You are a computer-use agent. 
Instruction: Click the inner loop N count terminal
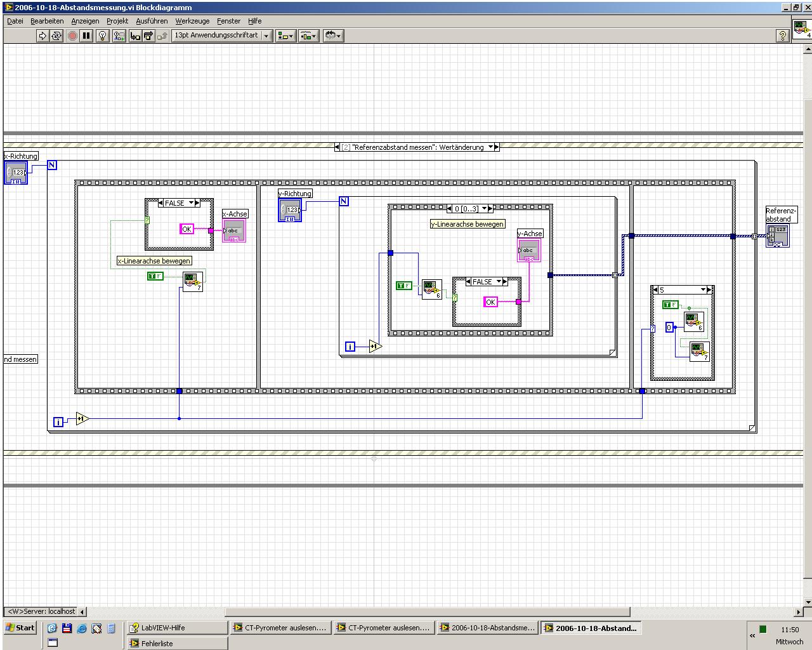click(x=344, y=201)
